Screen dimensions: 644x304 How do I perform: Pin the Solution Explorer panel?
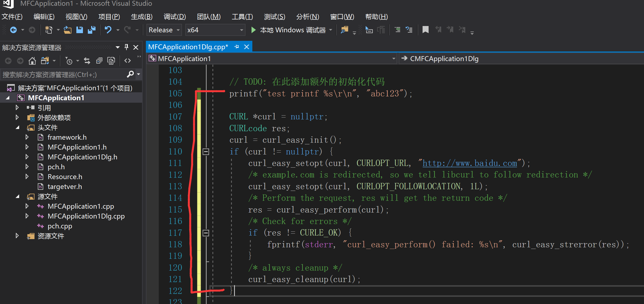[126, 47]
